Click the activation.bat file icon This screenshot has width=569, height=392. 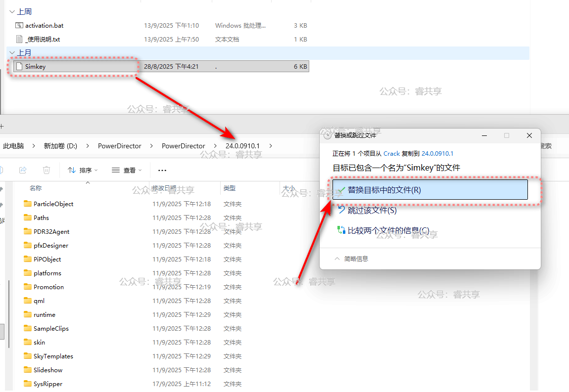tap(19, 25)
